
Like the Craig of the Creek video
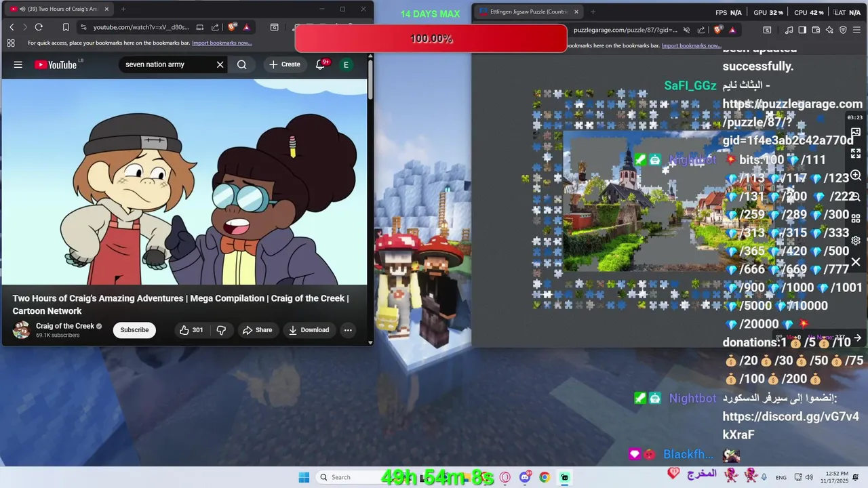[x=191, y=330]
